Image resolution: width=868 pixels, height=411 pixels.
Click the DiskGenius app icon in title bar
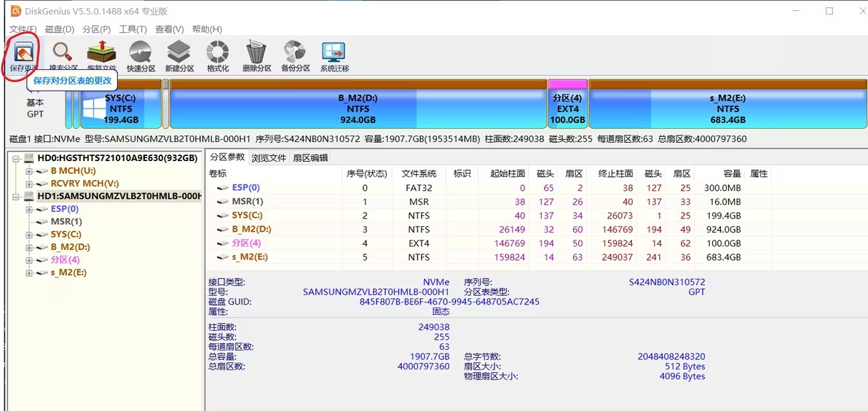coord(16,11)
